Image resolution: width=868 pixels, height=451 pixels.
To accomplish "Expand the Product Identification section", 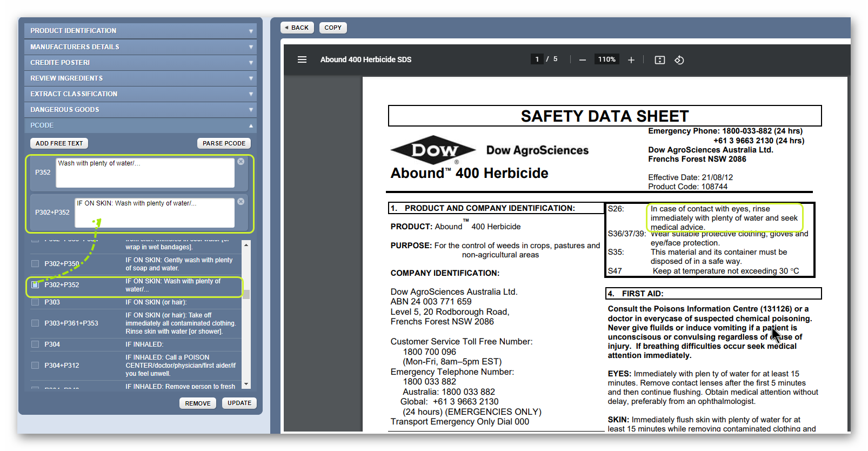I will [141, 31].
